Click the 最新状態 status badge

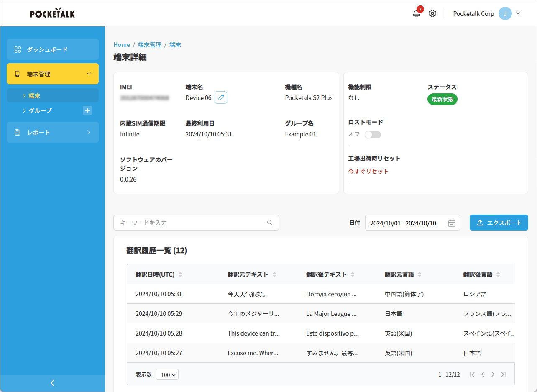pos(442,99)
